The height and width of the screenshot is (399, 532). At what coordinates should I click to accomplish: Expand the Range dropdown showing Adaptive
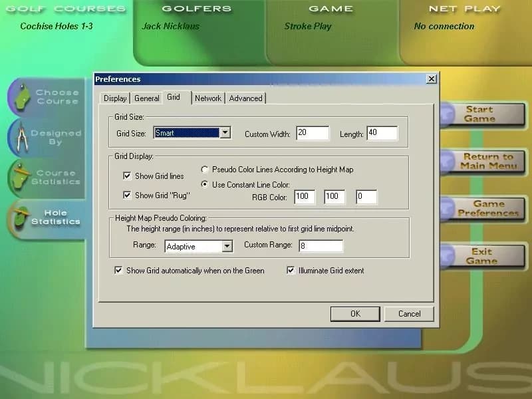click(225, 247)
